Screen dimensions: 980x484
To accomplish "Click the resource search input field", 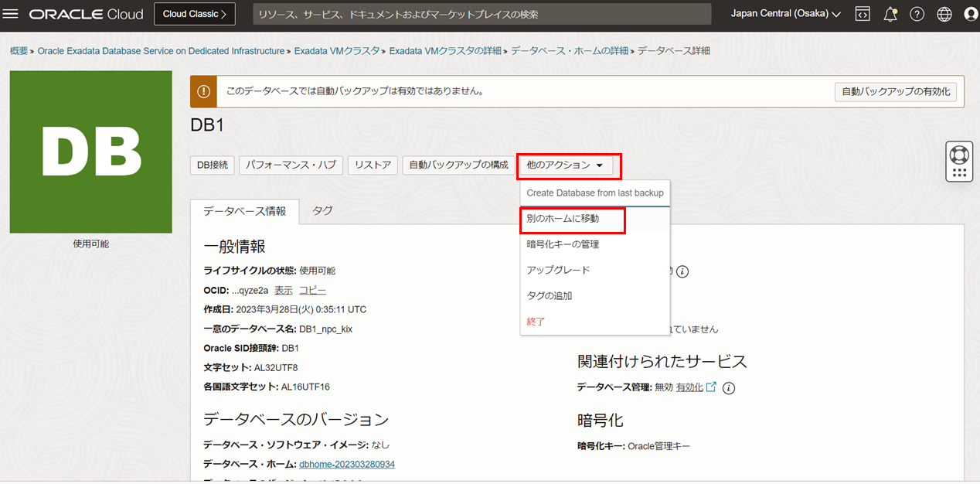I will coord(482,15).
